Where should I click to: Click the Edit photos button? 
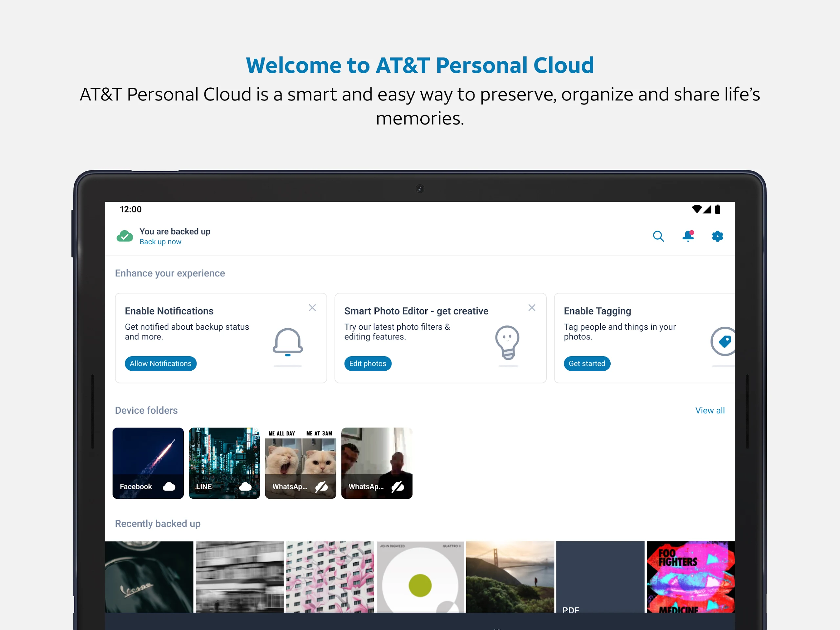coord(367,364)
